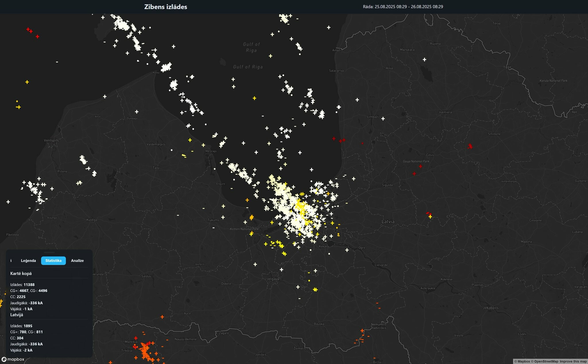Click the panel drag handle above tabs
Viewport: 588px width, 364px height.
[x=49, y=252]
